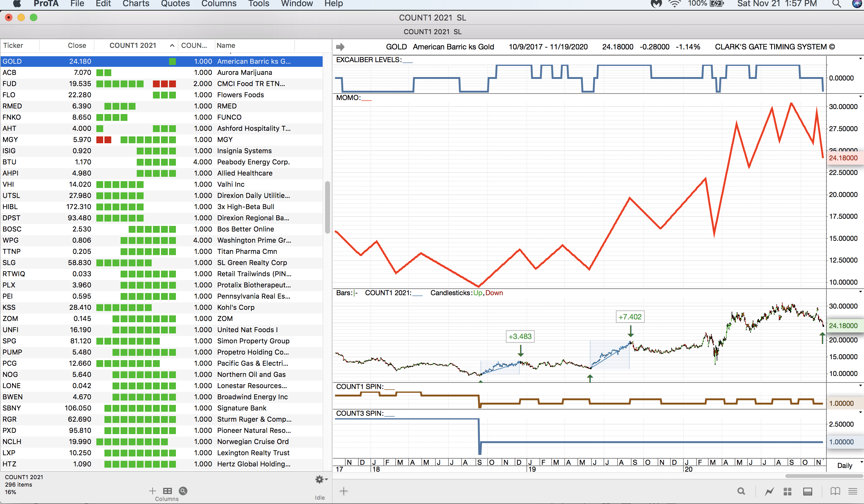
Task: Open the four-square grid layout icon
Action: tap(788, 491)
